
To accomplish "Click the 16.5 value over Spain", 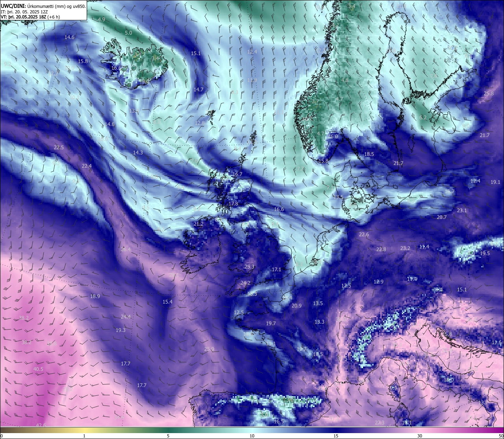I will (x=278, y=421).
